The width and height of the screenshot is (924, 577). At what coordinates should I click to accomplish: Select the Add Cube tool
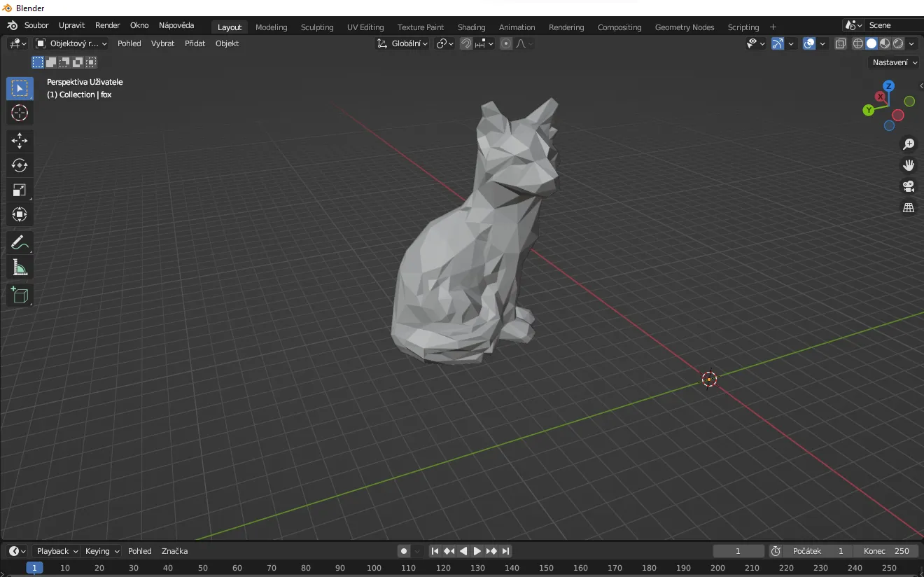tap(20, 296)
